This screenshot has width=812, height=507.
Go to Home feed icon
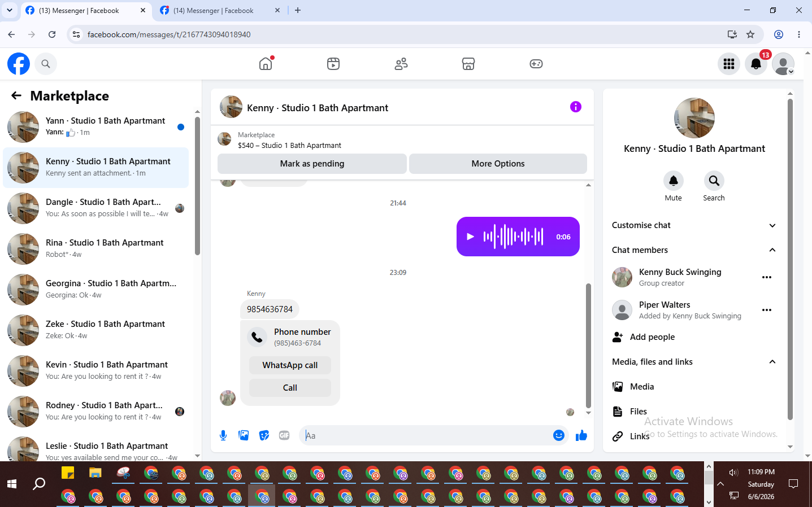[266, 64]
